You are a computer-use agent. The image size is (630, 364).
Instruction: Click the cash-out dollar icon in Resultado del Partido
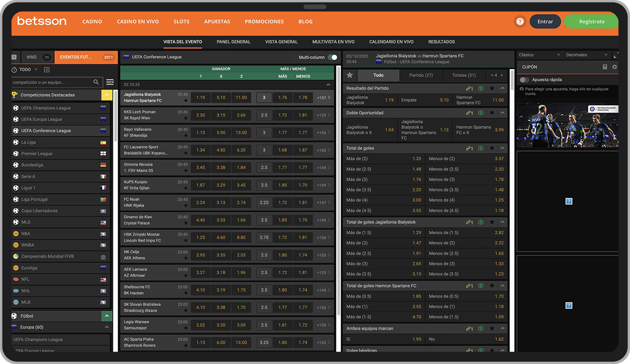480,88
